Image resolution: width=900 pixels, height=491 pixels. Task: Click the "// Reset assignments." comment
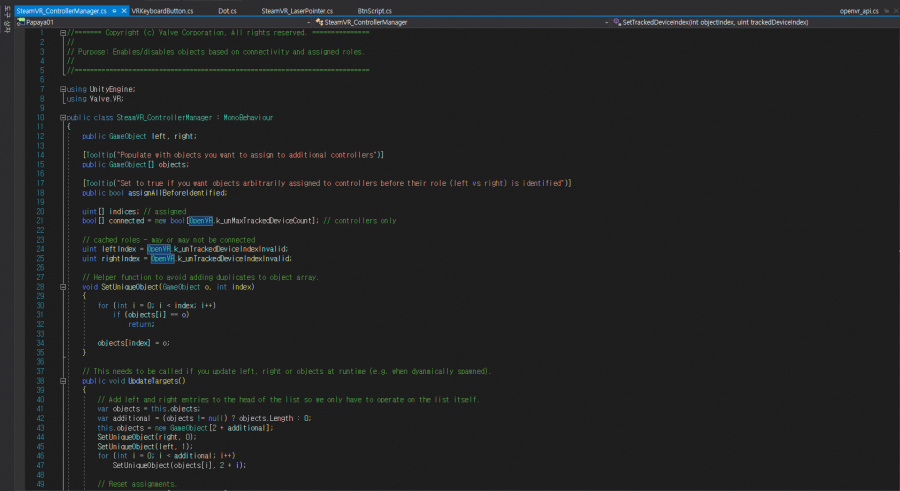click(x=137, y=484)
